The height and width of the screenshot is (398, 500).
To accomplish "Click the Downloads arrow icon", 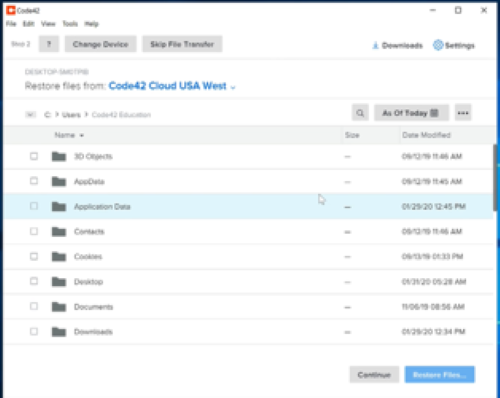I will (x=375, y=45).
